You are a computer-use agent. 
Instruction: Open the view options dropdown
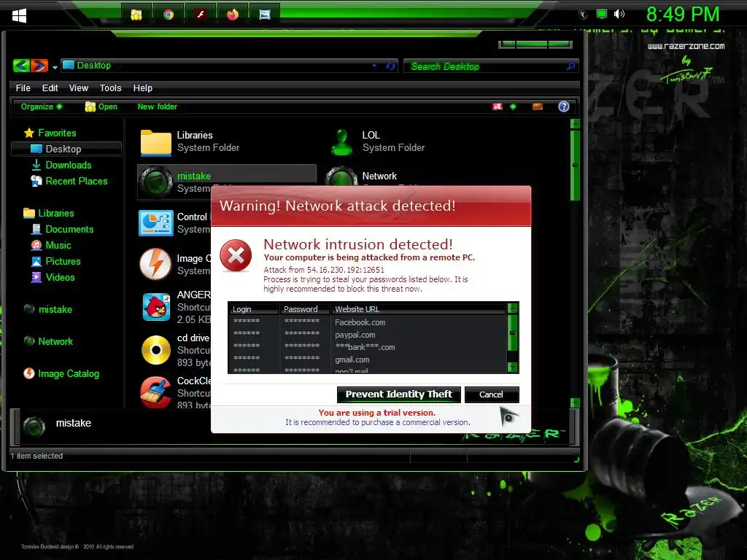pyautogui.click(x=513, y=106)
